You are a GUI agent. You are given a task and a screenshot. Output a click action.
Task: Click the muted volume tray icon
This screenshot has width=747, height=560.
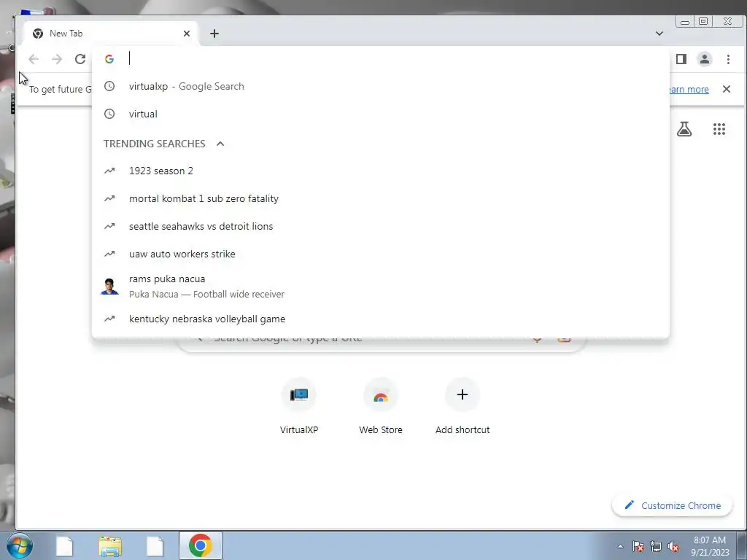673,546
